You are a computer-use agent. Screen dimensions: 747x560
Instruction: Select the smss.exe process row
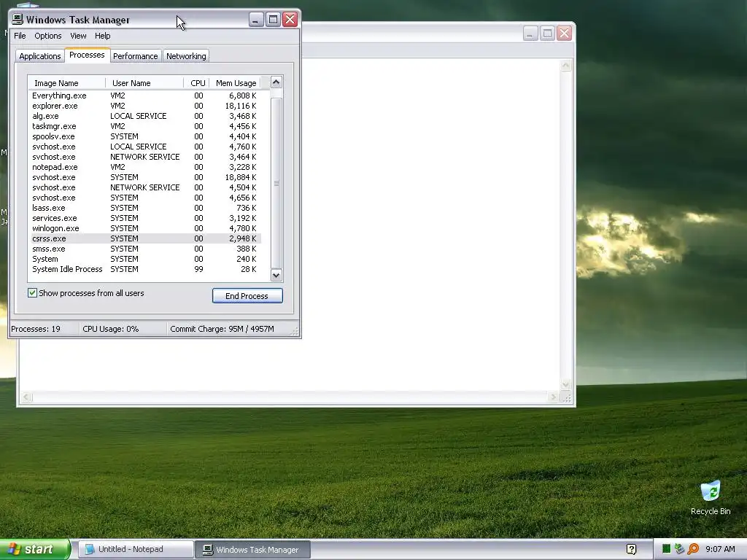pos(145,249)
